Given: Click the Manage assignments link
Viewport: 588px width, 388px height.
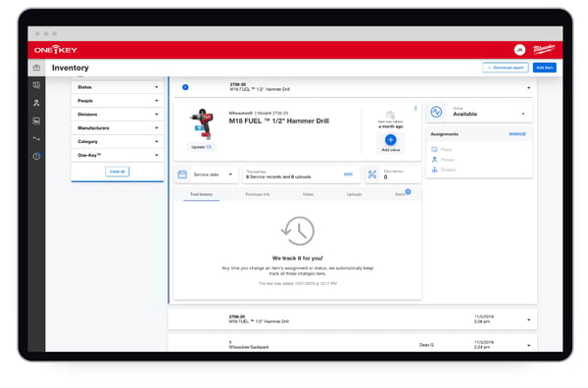Looking at the screenshot, I should coord(517,134).
